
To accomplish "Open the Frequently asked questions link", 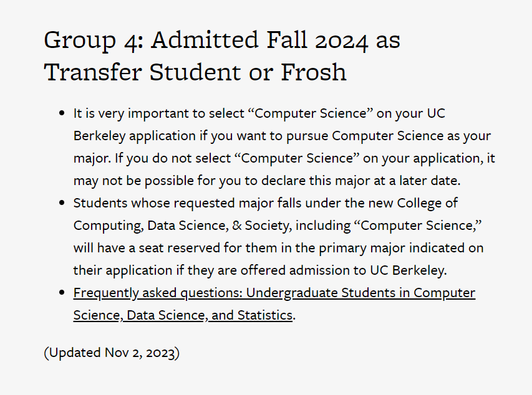I will click(274, 293).
